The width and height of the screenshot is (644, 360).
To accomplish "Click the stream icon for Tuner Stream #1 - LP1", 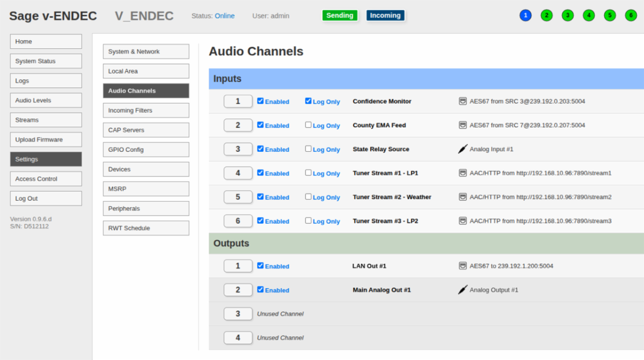I will click(x=462, y=173).
